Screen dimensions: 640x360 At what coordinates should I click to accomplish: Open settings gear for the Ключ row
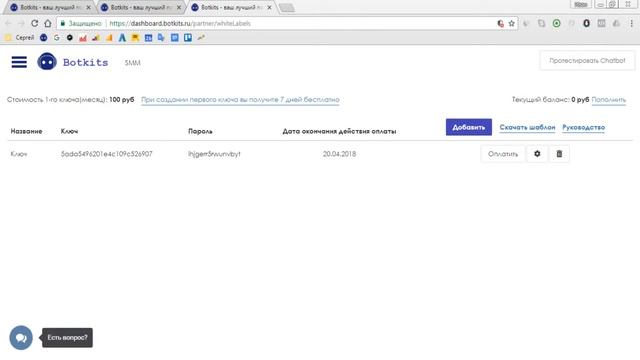[x=537, y=154]
